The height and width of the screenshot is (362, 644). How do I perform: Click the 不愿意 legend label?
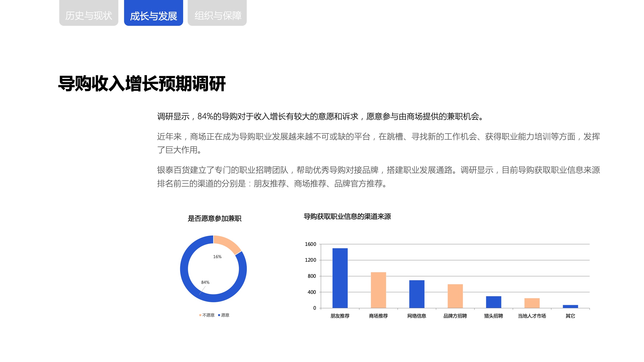click(x=208, y=315)
